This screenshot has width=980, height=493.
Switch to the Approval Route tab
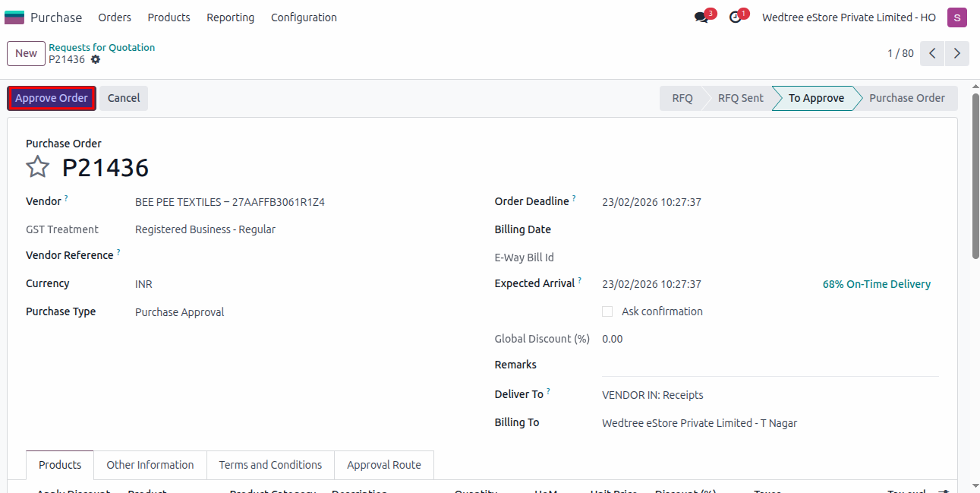[x=383, y=465]
